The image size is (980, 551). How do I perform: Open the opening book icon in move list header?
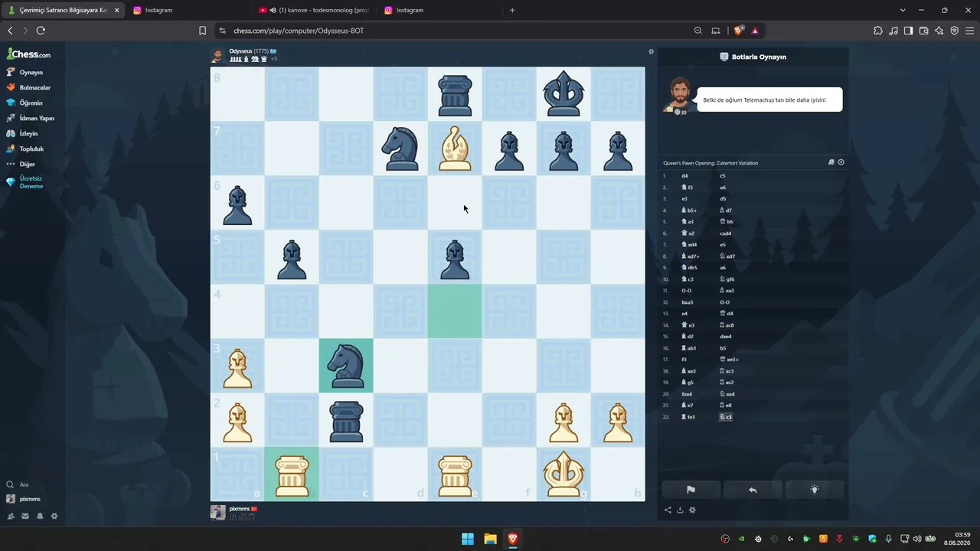coord(831,162)
